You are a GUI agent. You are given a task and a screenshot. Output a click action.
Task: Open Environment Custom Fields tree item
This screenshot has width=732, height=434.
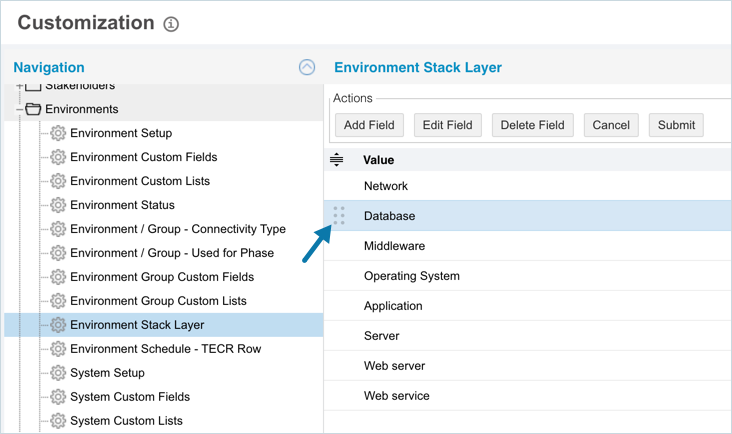point(143,157)
